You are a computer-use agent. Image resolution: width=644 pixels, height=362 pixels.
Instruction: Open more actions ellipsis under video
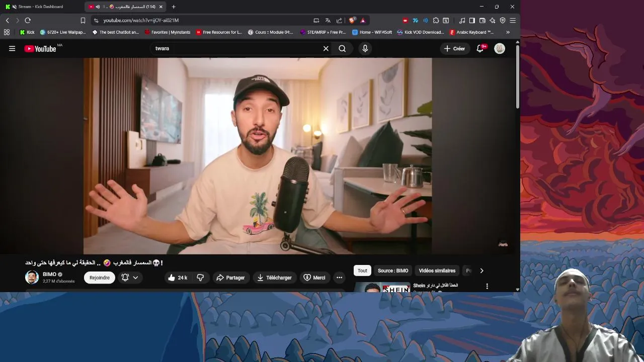click(x=339, y=278)
